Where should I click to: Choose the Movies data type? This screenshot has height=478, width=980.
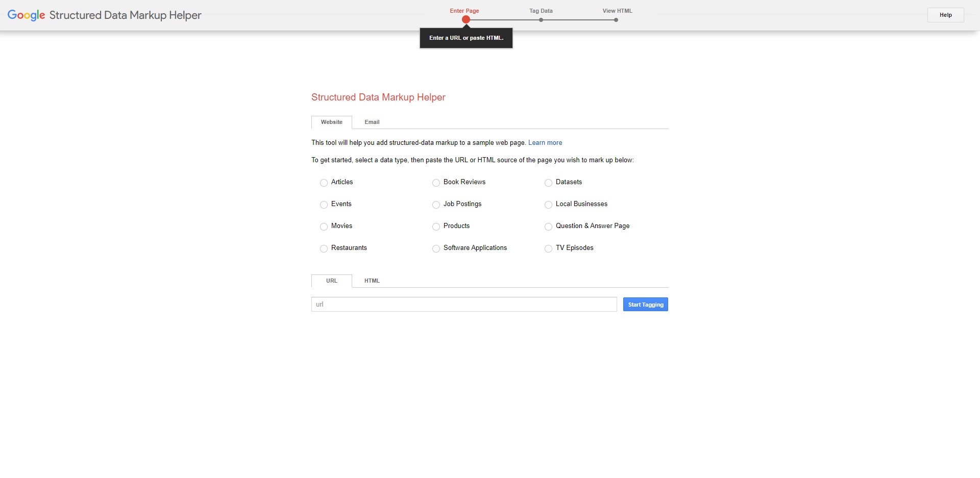click(324, 227)
